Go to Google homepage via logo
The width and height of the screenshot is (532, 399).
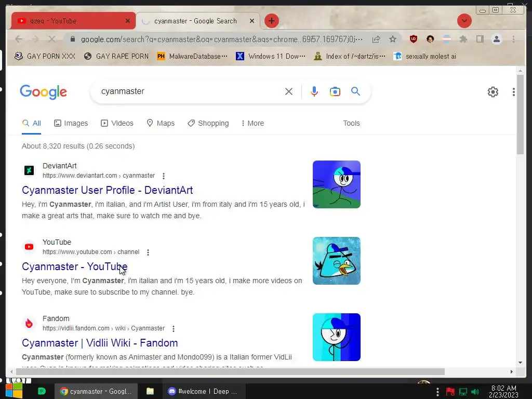pyautogui.click(x=44, y=92)
